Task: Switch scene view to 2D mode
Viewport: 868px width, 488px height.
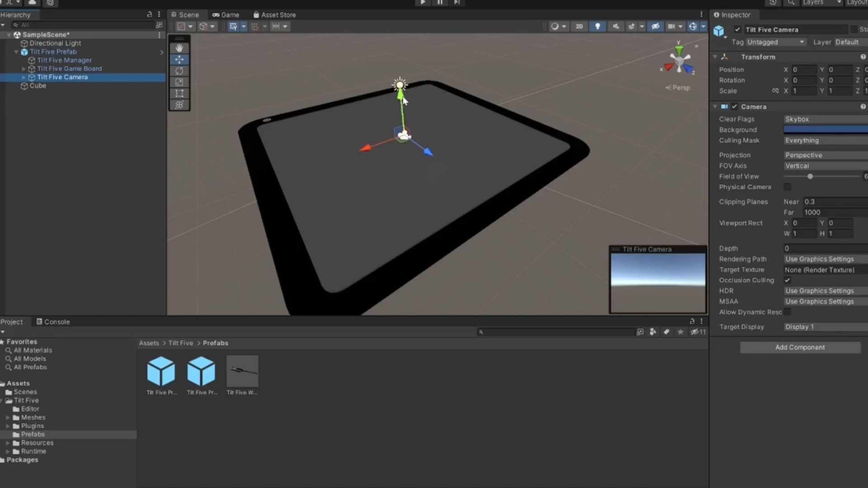Action: pos(579,26)
